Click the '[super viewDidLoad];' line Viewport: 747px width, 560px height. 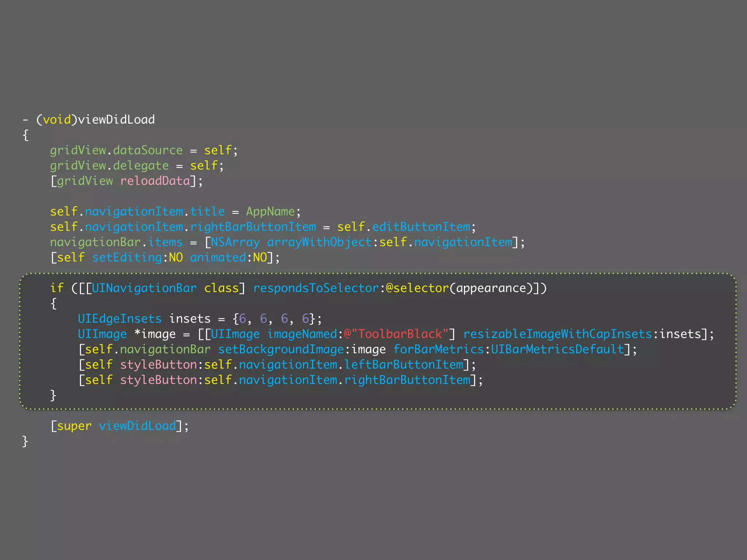(120, 426)
